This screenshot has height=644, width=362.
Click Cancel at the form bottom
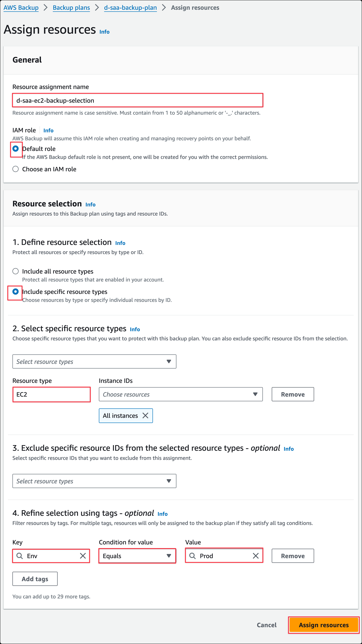point(267,625)
